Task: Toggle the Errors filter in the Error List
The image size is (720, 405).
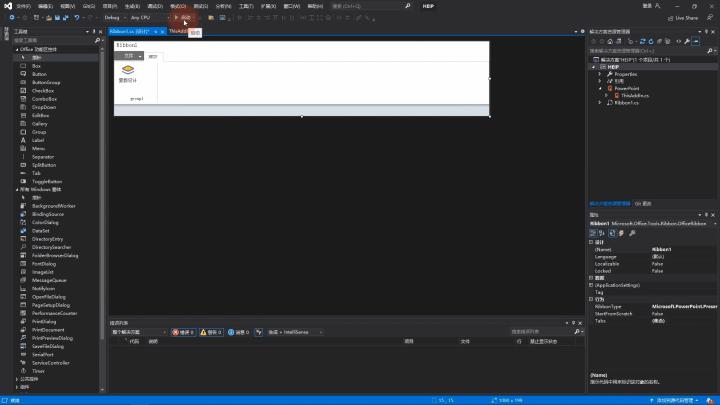Action: 183,332
